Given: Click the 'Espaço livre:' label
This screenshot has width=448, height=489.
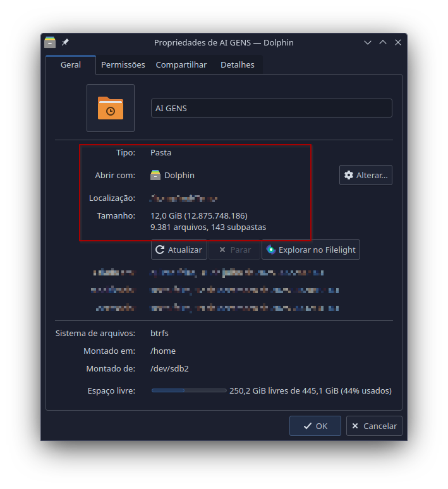Looking at the screenshot, I should (x=111, y=391).
